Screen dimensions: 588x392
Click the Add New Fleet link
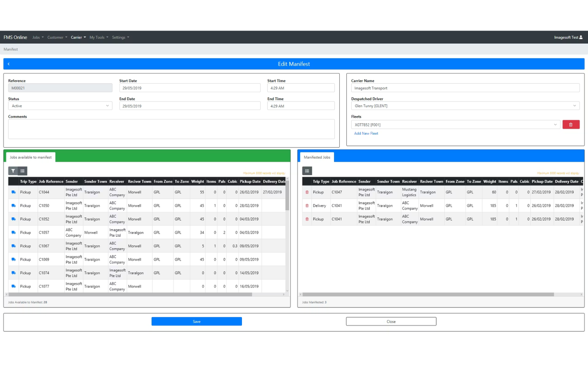pos(366,133)
